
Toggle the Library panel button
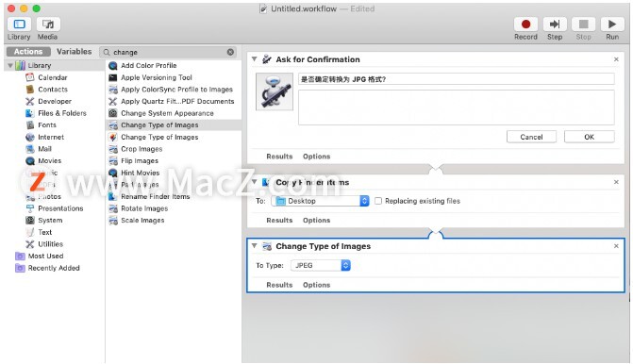(20, 25)
